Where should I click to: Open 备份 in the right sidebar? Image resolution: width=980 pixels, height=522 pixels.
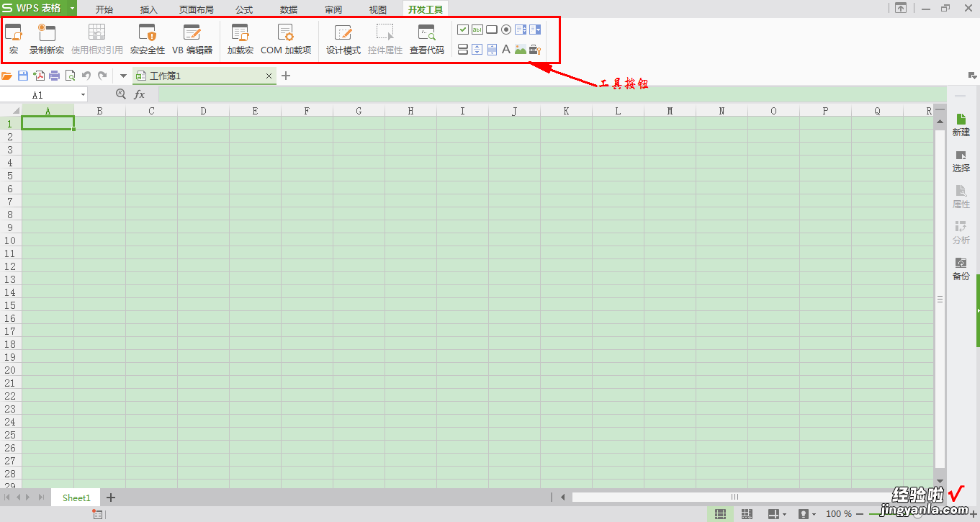click(x=961, y=269)
